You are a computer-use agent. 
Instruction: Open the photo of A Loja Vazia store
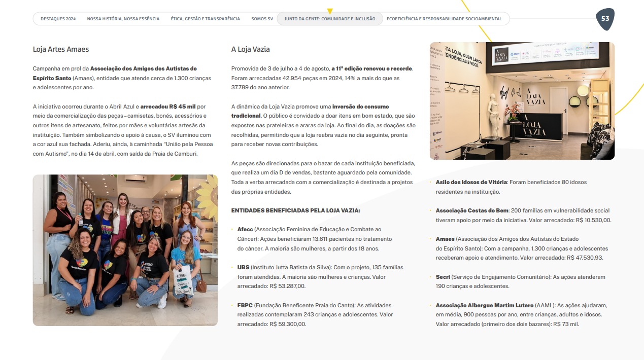point(522,101)
